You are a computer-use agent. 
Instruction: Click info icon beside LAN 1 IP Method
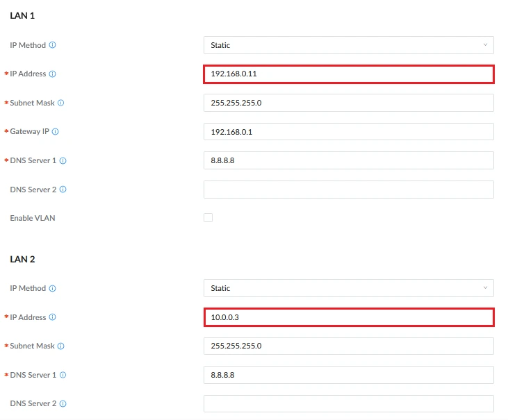[53, 45]
